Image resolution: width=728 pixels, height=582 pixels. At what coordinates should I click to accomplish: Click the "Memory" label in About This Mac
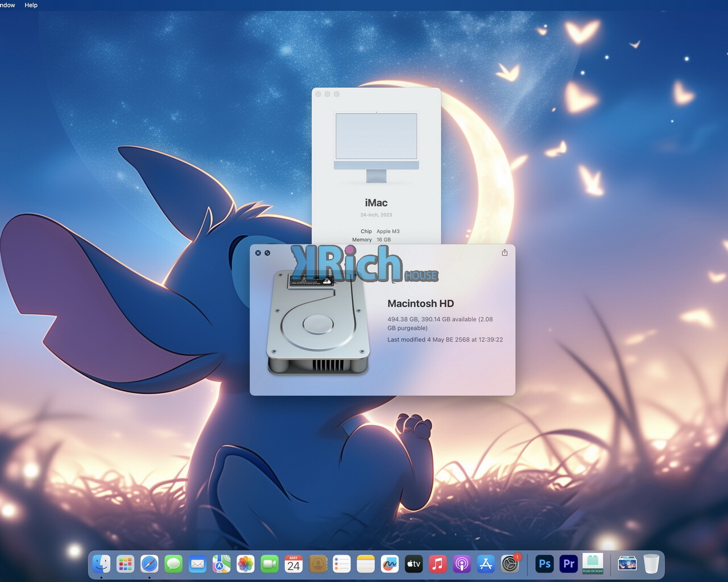click(x=362, y=240)
